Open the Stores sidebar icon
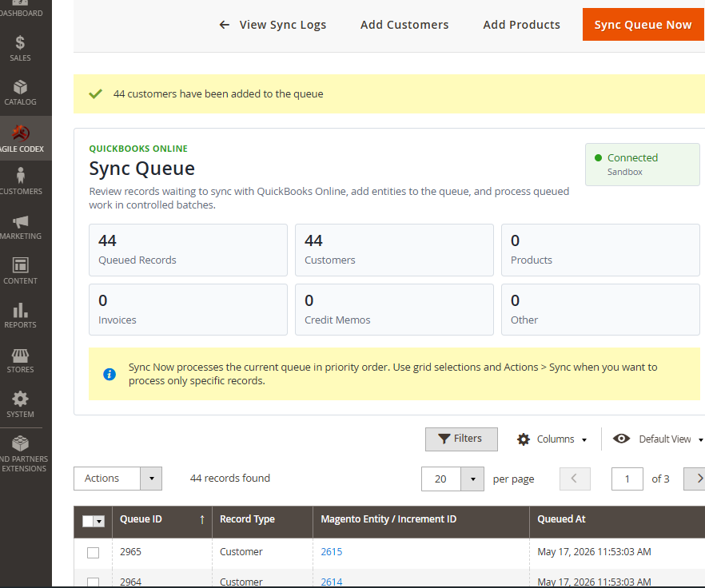This screenshot has width=705, height=588. pyautogui.click(x=20, y=356)
